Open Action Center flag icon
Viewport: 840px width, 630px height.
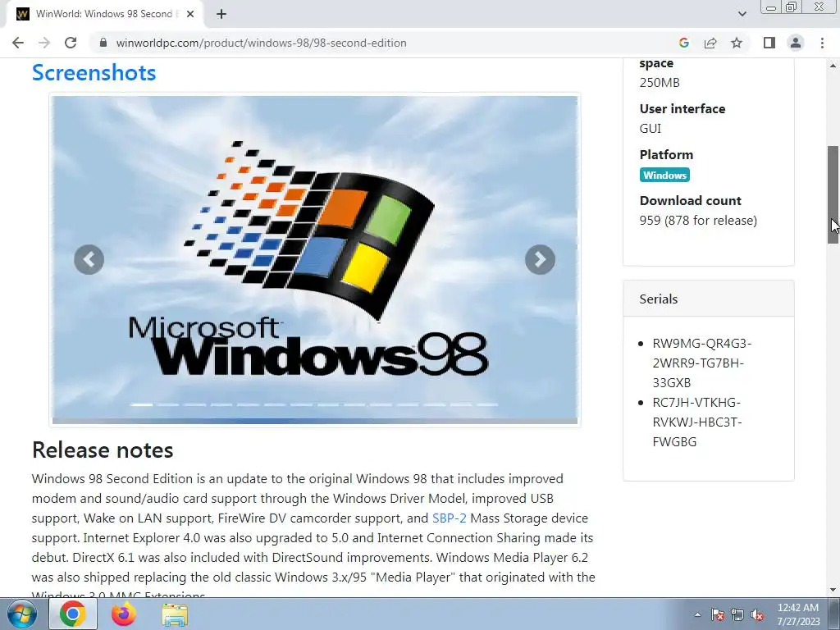(717, 614)
